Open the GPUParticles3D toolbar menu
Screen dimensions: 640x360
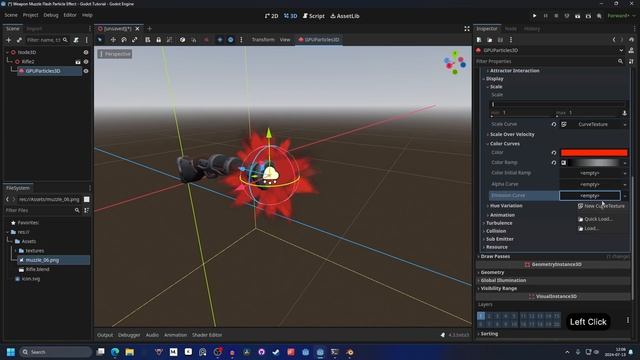[x=319, y=40]
